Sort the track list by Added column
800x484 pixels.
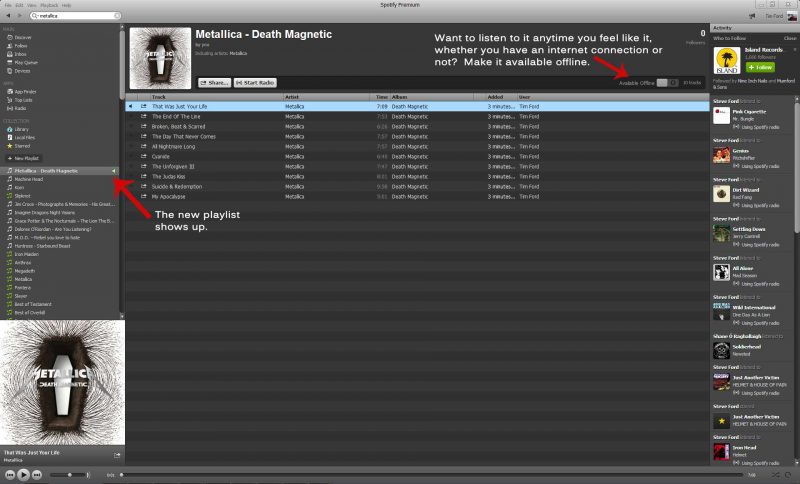pos(495,96)
